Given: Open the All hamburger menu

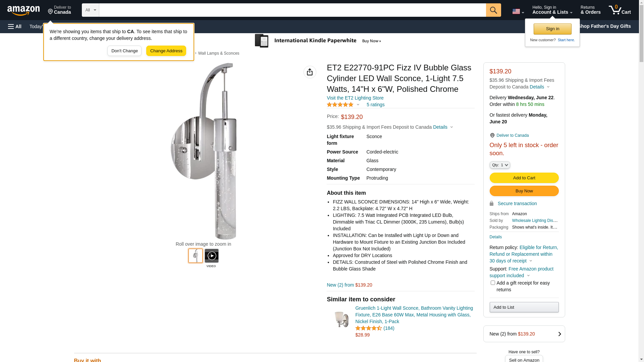Looking at the screenshot, I should [15, 26].
